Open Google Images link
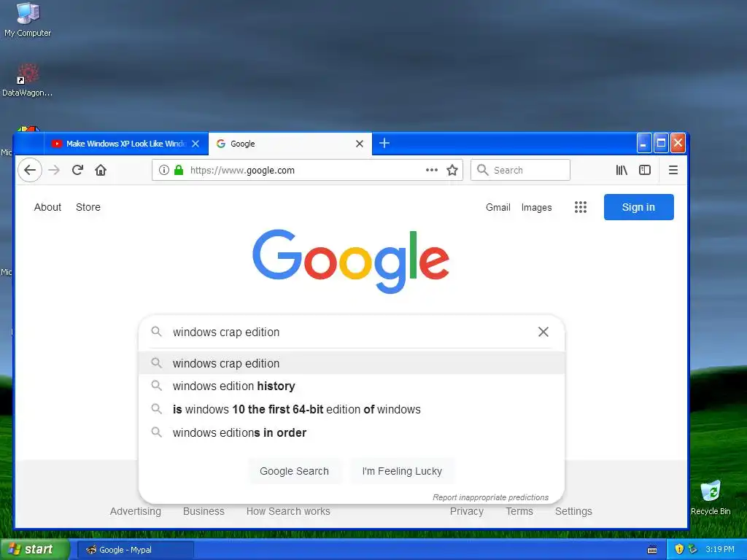 [x=536, y=207]
